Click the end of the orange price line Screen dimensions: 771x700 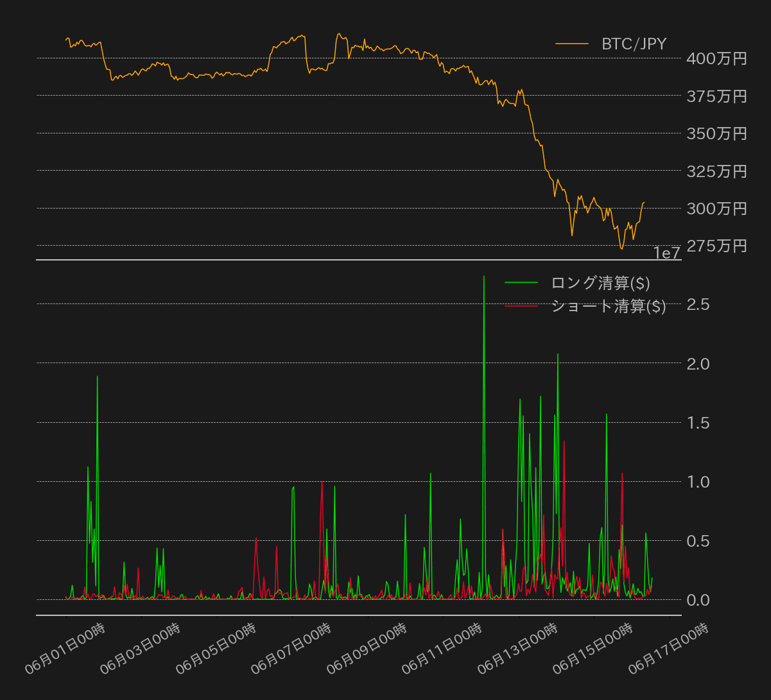coord(645,203)
